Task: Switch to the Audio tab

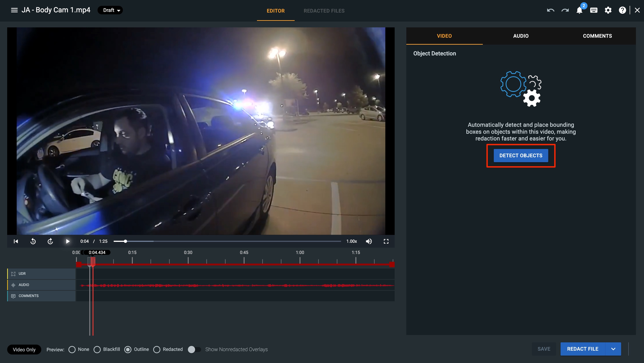Action: click(x=521, y=36)
